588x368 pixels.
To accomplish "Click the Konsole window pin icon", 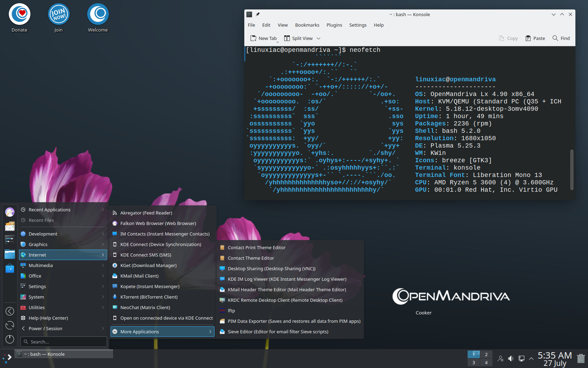I will pos(258,14).
